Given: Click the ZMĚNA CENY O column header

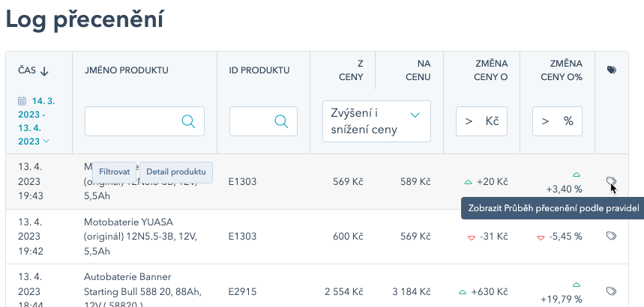Looking at the screenshot, I should (491, 70).
